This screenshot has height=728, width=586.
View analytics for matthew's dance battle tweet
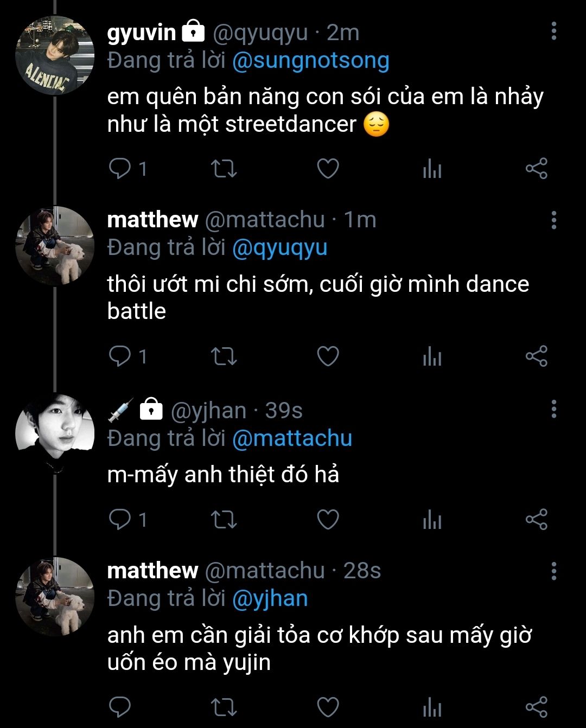432,356
